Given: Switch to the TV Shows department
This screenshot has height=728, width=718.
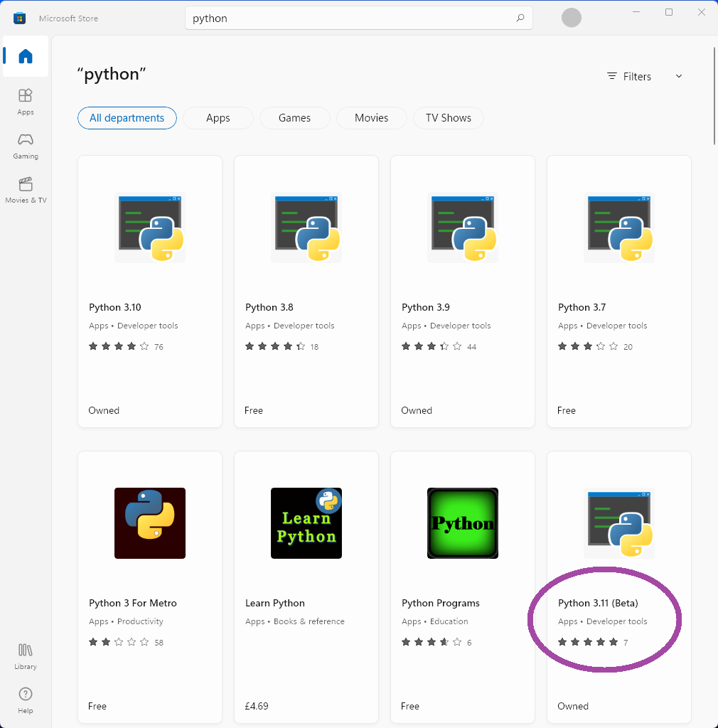Looking at the screenshot, I should [x=448, y=118].
